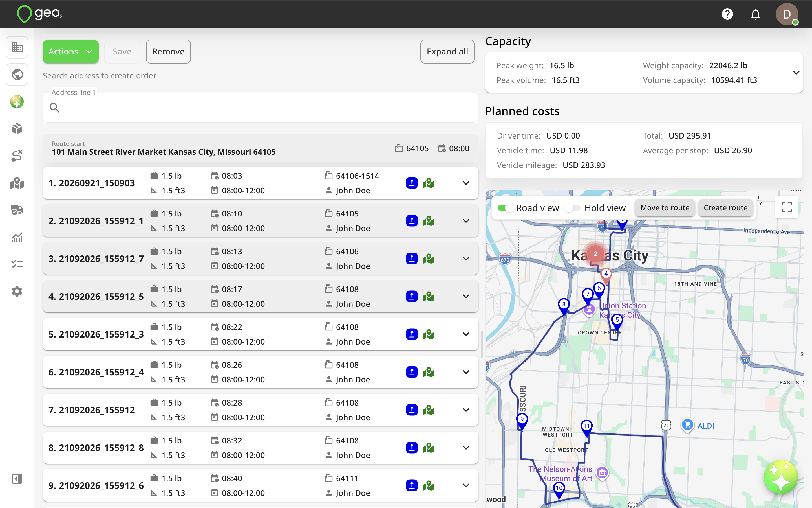Click Weight capacity value 22046.2 lb
812x508 pixels.
(x=728, y=65)
